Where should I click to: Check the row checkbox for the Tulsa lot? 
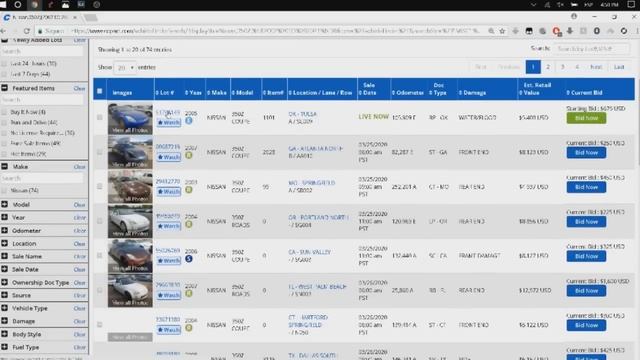tap(100, 117)
